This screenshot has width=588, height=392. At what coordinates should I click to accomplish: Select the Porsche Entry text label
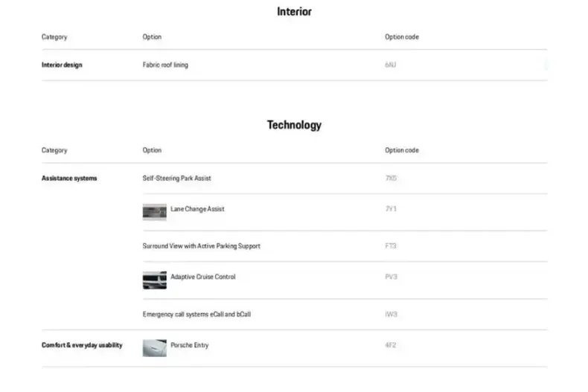coord(189,345)
